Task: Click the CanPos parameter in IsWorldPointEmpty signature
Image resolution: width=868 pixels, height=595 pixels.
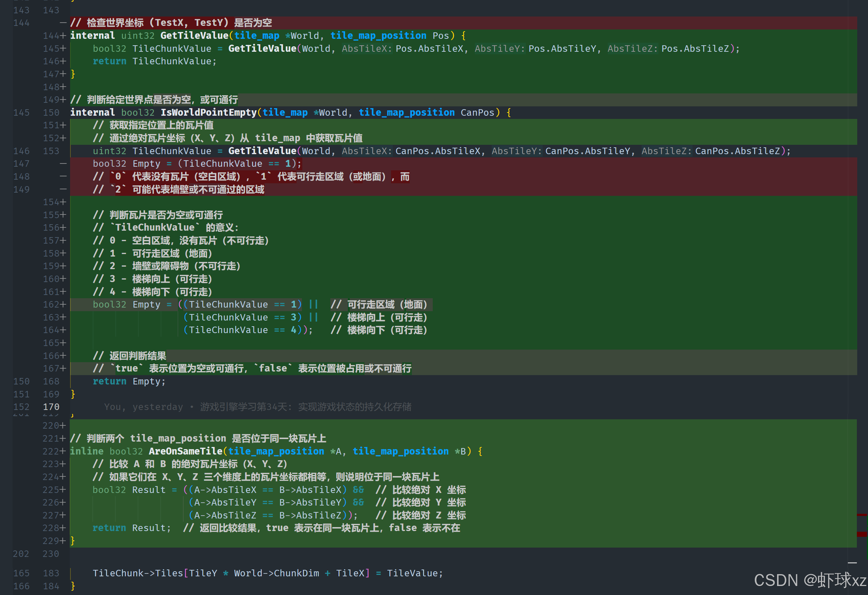Action: coord(477,112)
